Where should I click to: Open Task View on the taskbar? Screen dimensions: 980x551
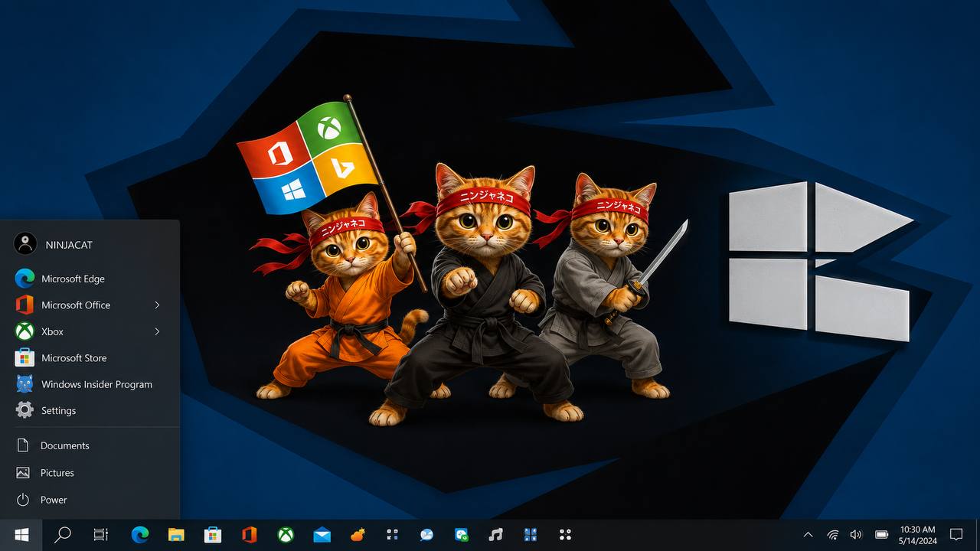click(x=101, y=535)
